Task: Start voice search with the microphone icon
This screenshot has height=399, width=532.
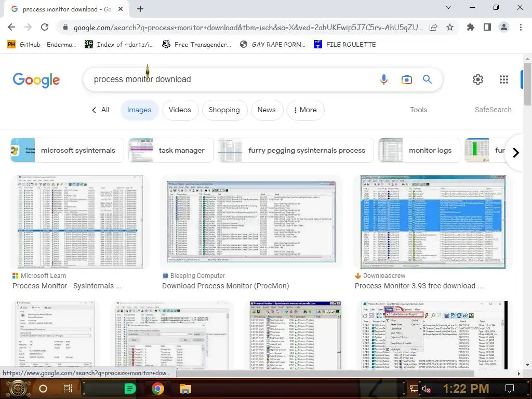Action: click(x=384, y=79)
